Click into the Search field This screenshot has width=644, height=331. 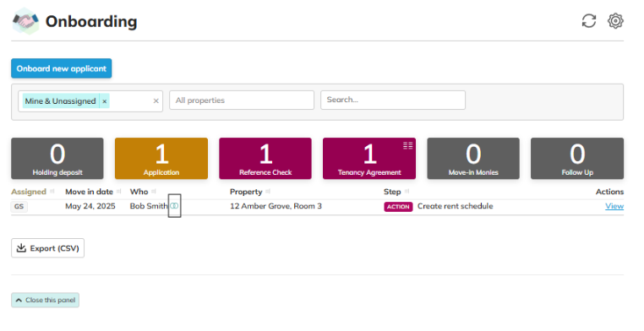(x=393, y=100)
